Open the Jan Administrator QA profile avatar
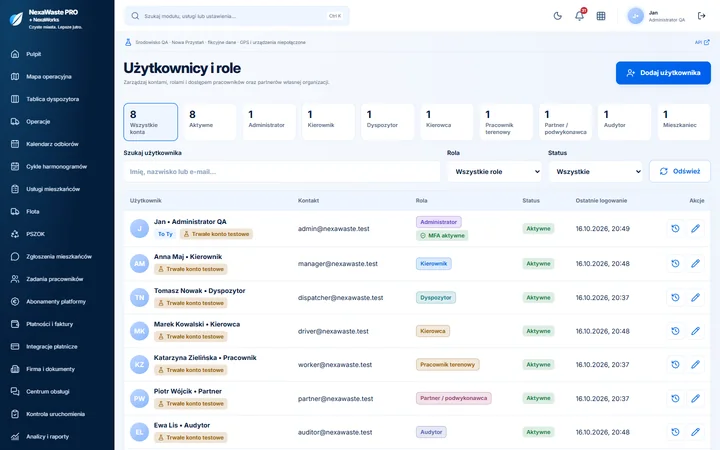The width and height of the screenshot is (720, 450). click(636, 16)
